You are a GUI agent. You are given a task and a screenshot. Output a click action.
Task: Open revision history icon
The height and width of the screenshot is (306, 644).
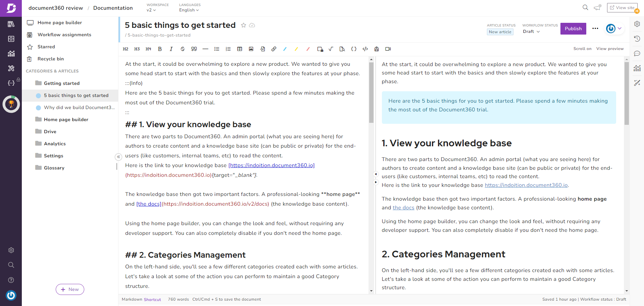coord(637,39)
